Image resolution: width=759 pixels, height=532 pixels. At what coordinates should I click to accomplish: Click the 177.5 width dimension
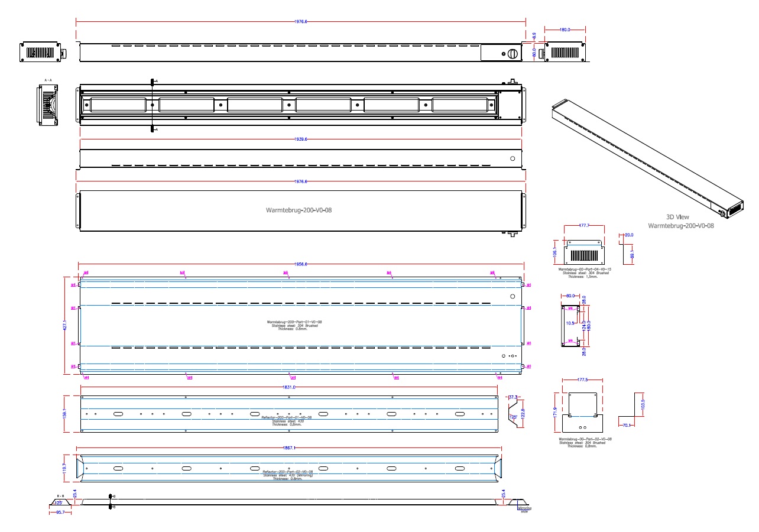[x=582, y=381]
